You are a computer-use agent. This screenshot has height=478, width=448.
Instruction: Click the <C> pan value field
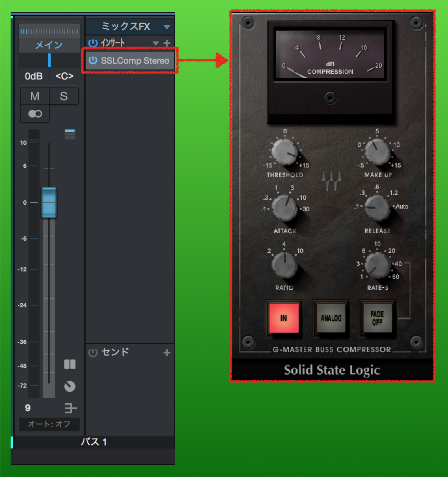pos(65,76)
